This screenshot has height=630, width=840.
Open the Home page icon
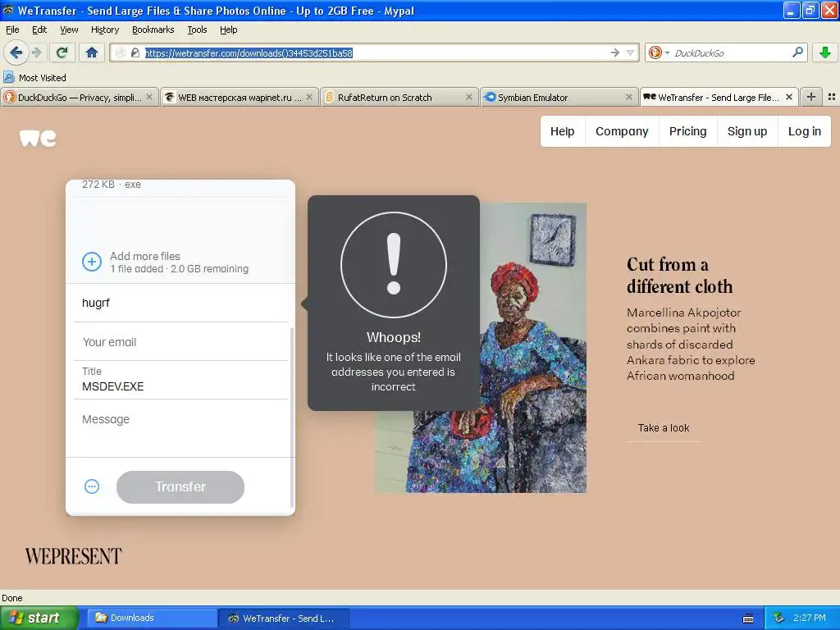point(92,52)
